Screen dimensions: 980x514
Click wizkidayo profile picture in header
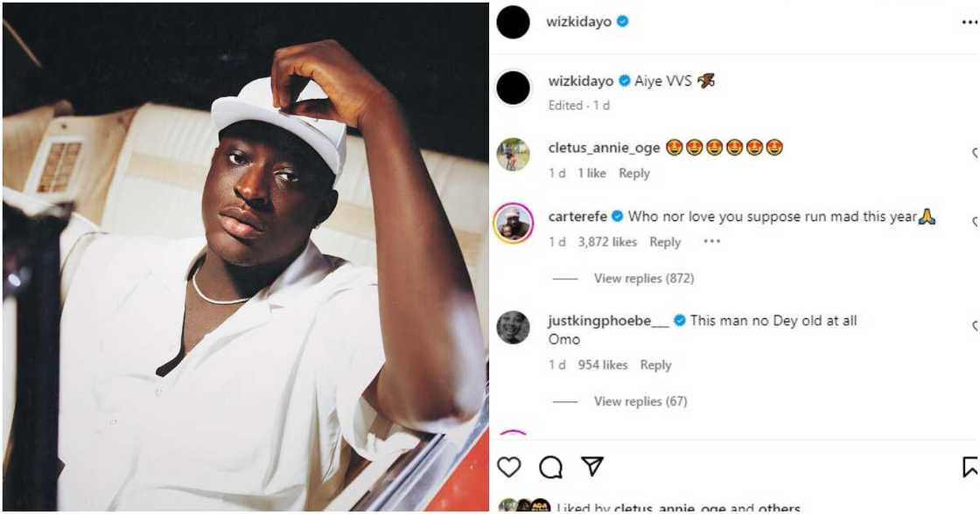tap(513, 23)
